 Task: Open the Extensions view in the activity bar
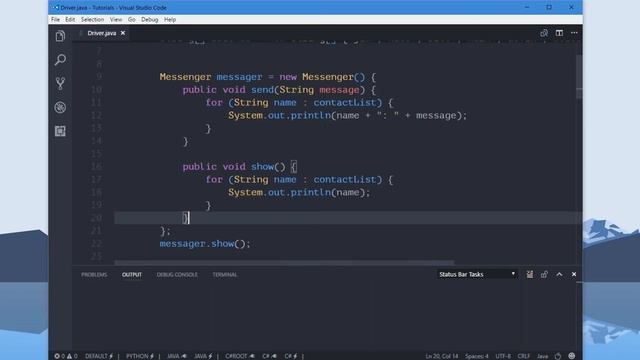pyautogui.click(x=60, y=131)
